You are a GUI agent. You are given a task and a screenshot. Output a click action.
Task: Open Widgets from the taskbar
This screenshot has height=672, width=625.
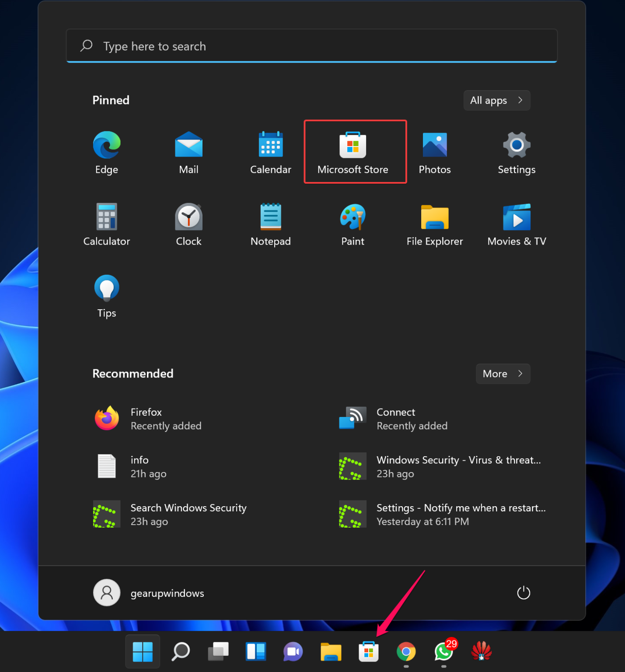click(x=256, y=652)
